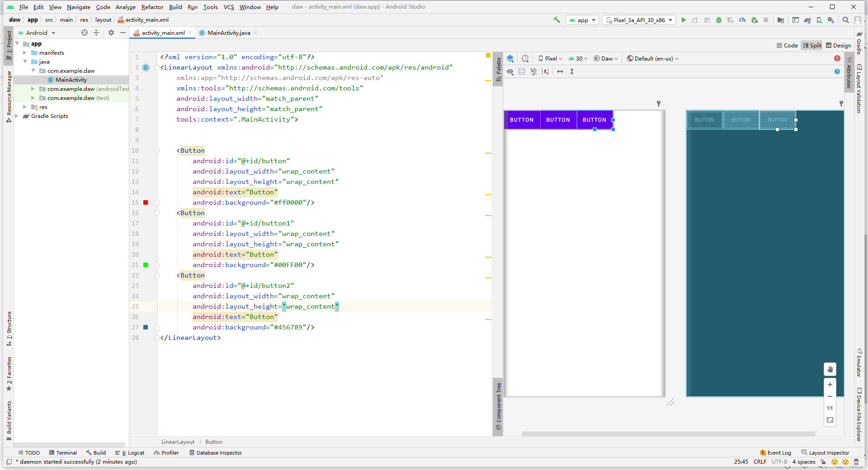This screenshot has height=470, width=868.
Task: Click the Search Everywhere magnifier icon
Action: coord(846,20)
